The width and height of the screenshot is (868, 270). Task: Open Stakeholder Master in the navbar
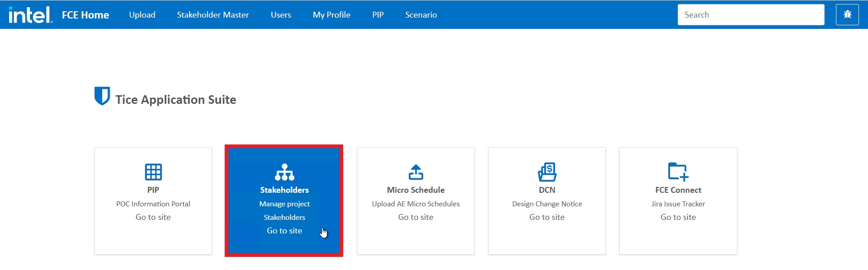click(213, 15)
